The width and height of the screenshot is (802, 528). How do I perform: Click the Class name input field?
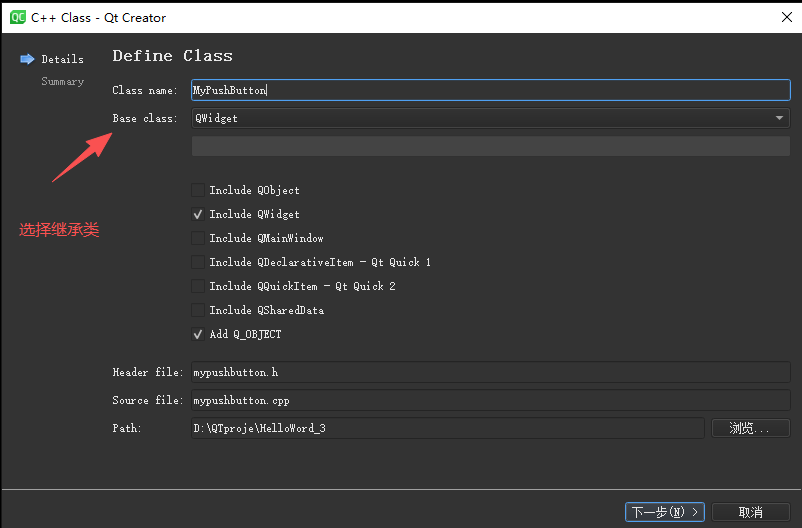(491, 90)
